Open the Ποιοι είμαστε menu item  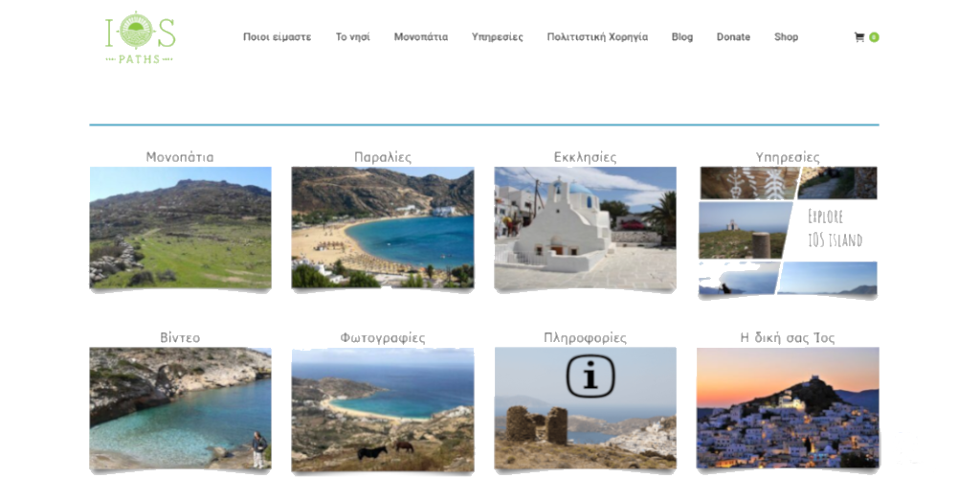coord(277,37)
